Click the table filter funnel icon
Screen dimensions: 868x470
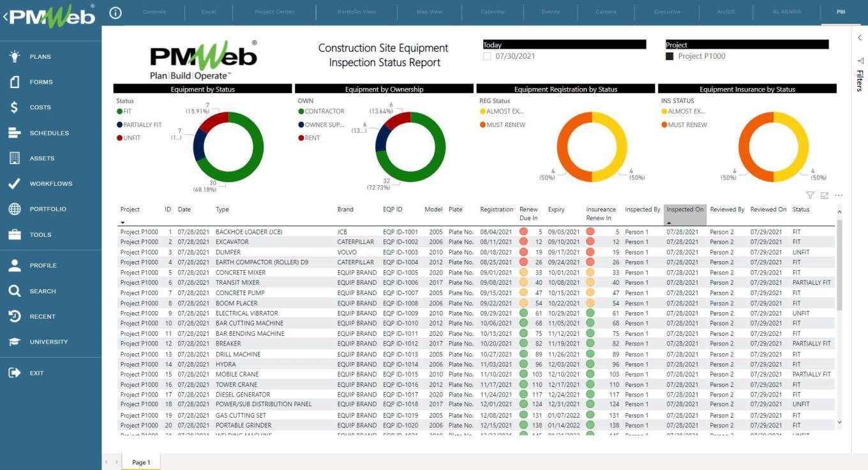coord(810,195)
